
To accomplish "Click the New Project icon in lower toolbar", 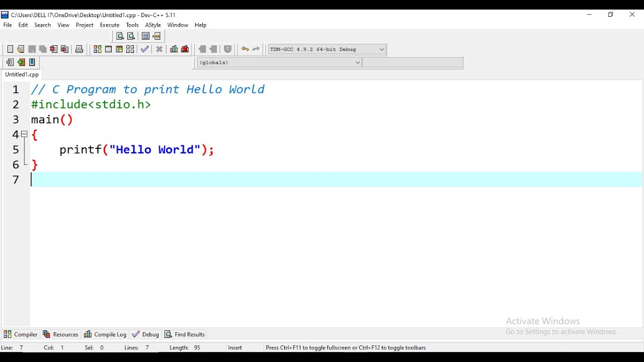I will (10, 62).
